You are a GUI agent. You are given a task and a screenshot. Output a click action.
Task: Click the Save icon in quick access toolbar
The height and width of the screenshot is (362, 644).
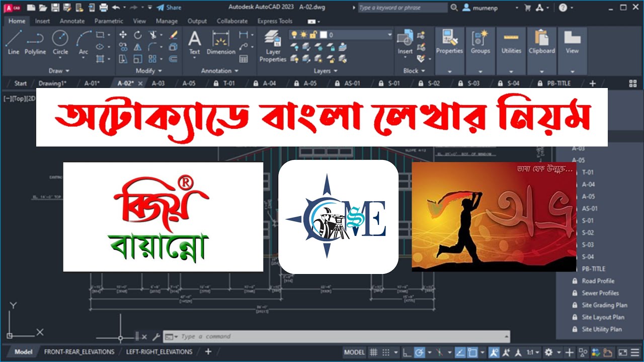[x=55, y=8]
